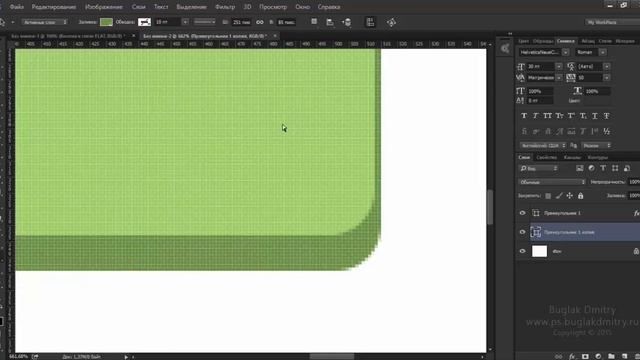The height and width of the screenshot is (360, 640).
Task: Open the Окно menu
Action: 302,7
